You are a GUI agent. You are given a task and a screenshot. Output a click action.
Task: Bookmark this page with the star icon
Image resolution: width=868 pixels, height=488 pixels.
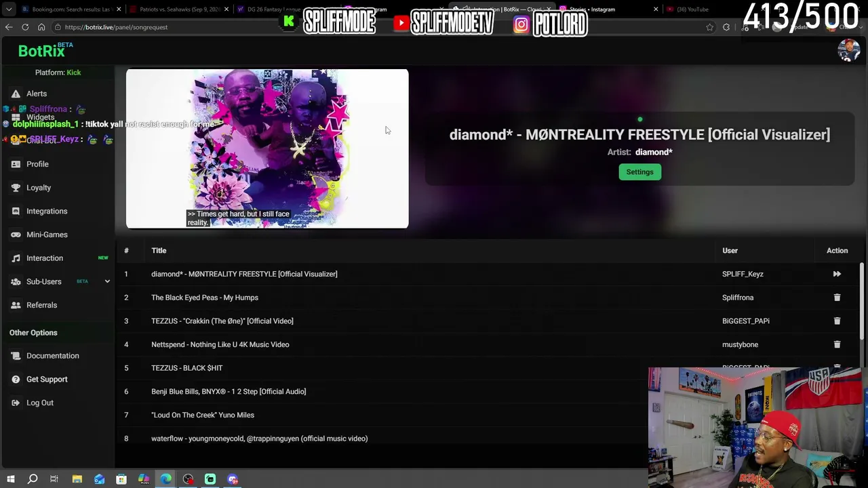tap(709, 27)
